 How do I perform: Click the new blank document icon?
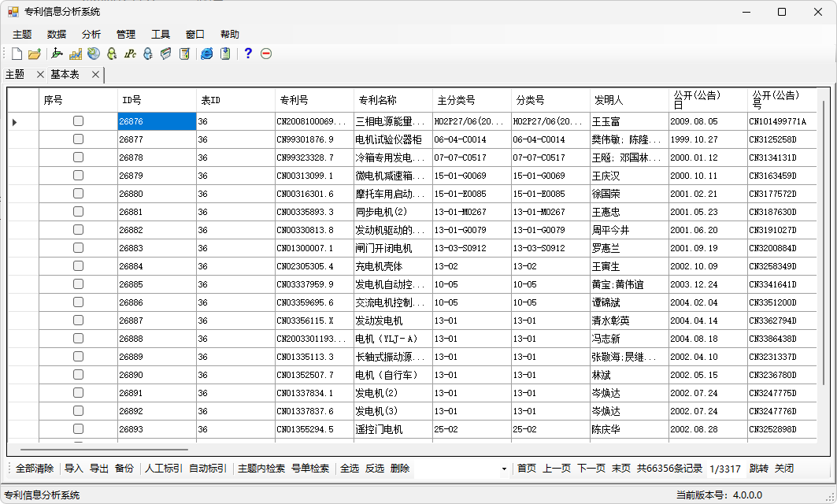[17, 54]
